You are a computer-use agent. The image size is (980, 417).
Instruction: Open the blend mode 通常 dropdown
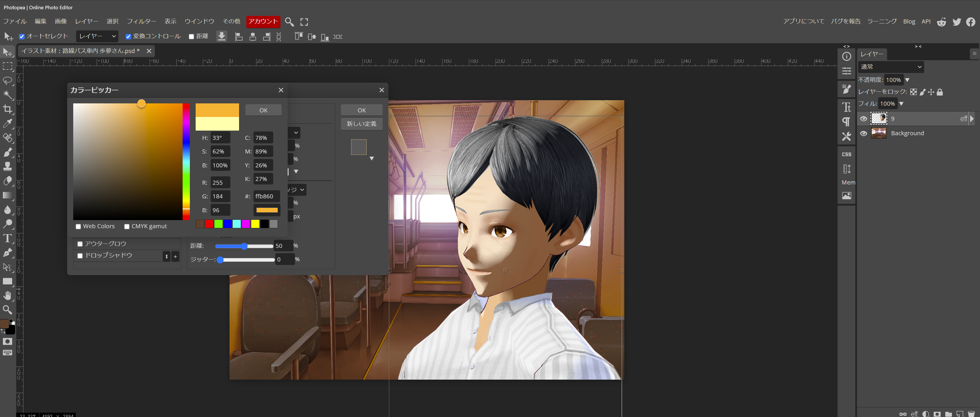coord(891,67)
